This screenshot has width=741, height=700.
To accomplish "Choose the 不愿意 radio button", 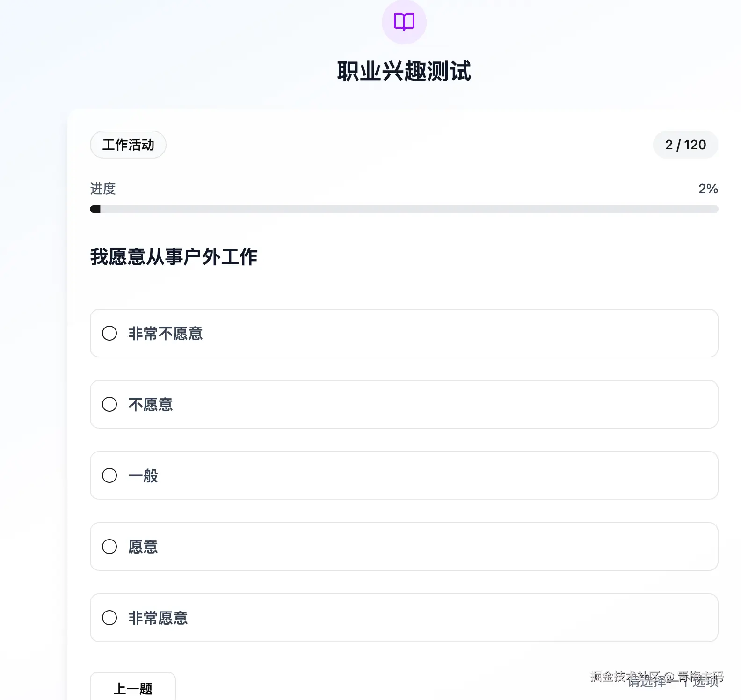I will click(x=109, y=404).
